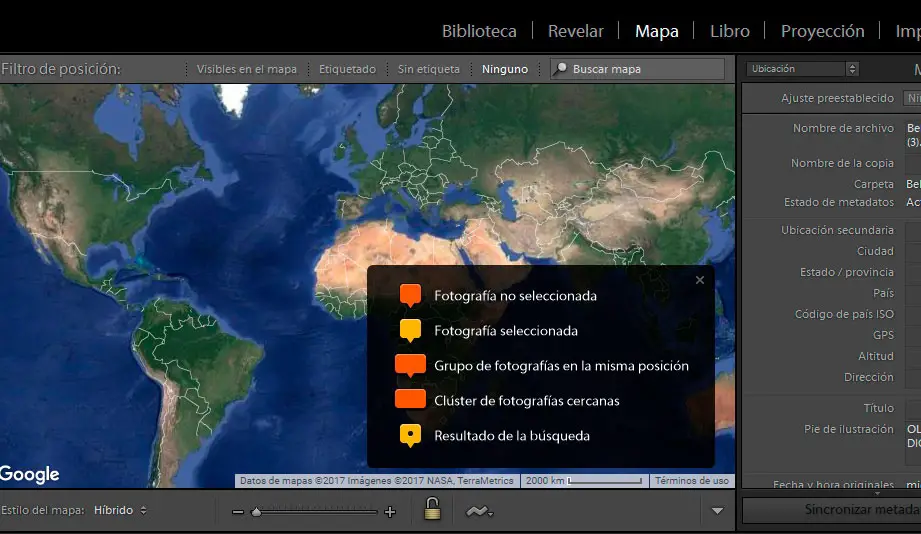Click the Grupo de fotografías marker icon
The width and height of the screenshot is (921, 534).
[411, 365]
